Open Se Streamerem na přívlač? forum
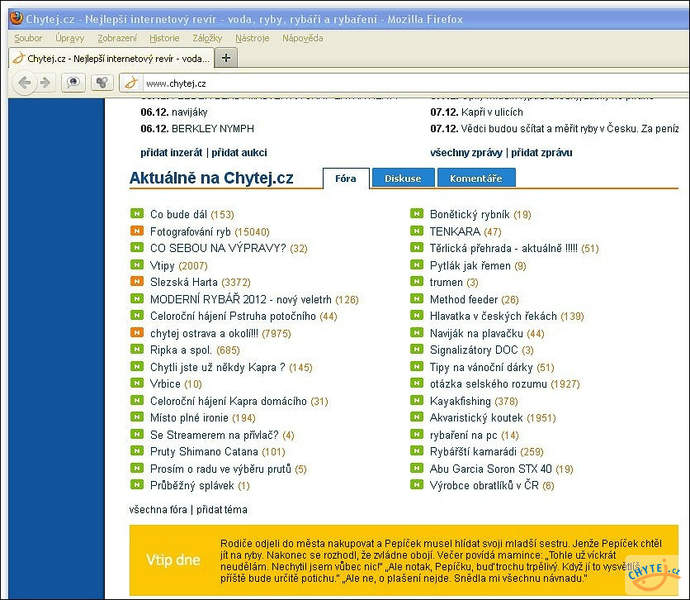690x600 pixels. (x=214, y=435)
